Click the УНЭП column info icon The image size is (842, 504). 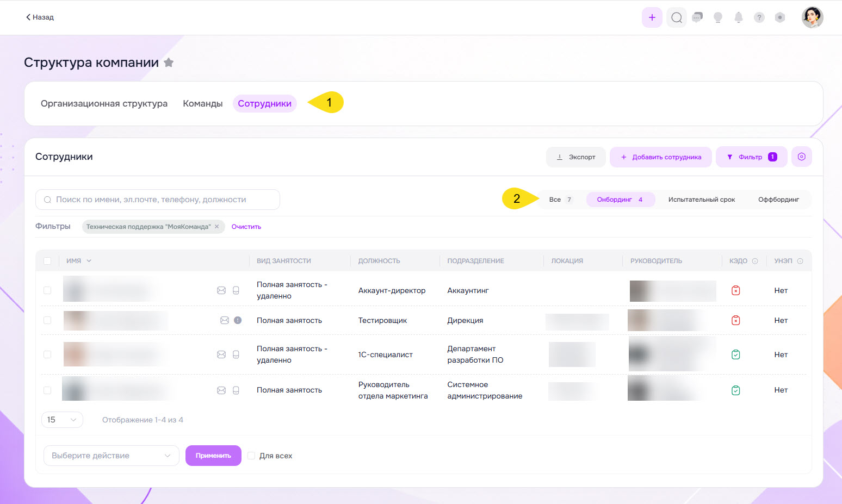pos(800,261)
